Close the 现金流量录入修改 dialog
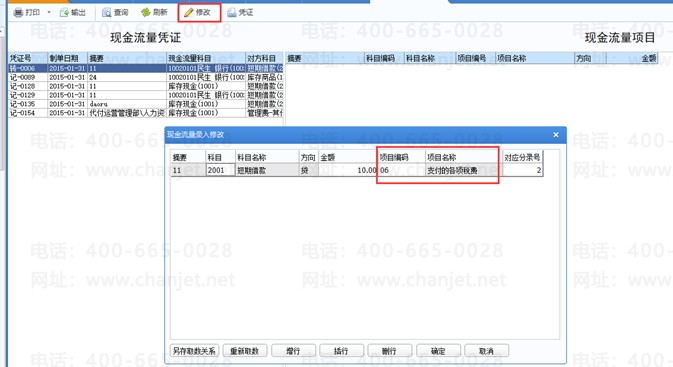 (x=556, y=135)
